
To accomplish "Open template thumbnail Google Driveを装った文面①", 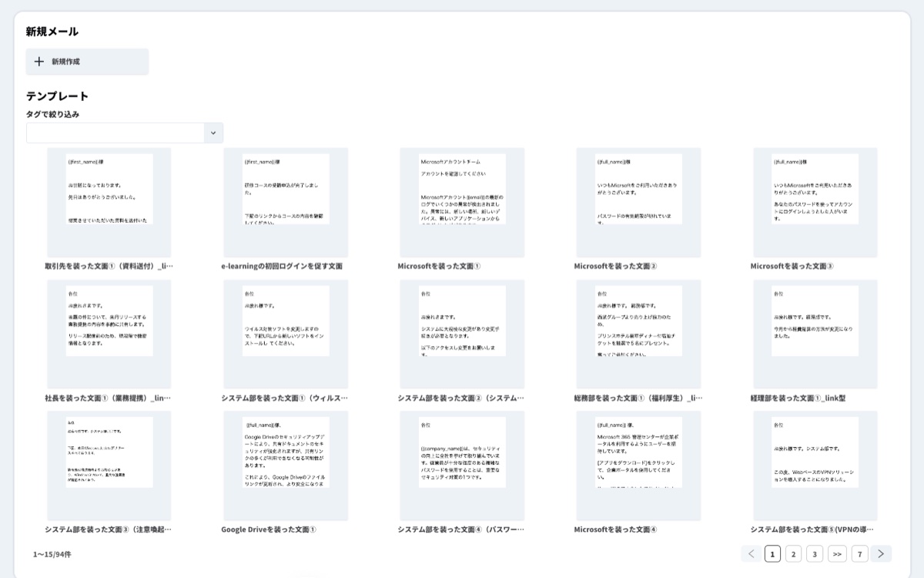I will (286, 466).
